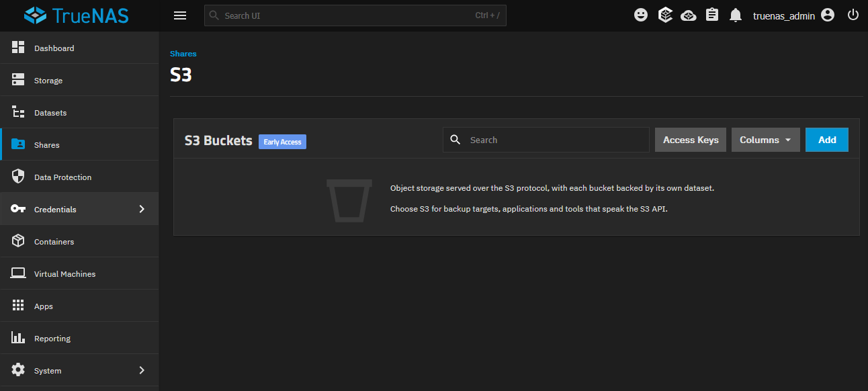Open Storage from the sidebar

click(x=79, y=80)
